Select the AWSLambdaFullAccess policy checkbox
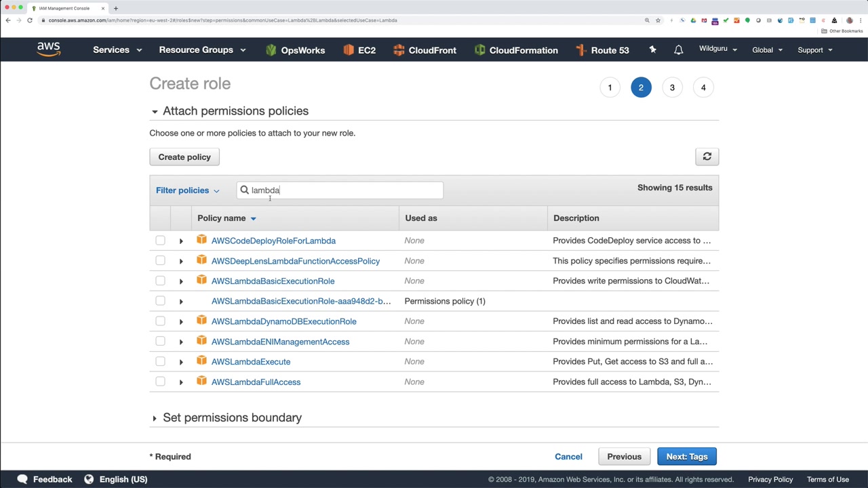This screenshot has height=488, width=868. coord(160,382)
